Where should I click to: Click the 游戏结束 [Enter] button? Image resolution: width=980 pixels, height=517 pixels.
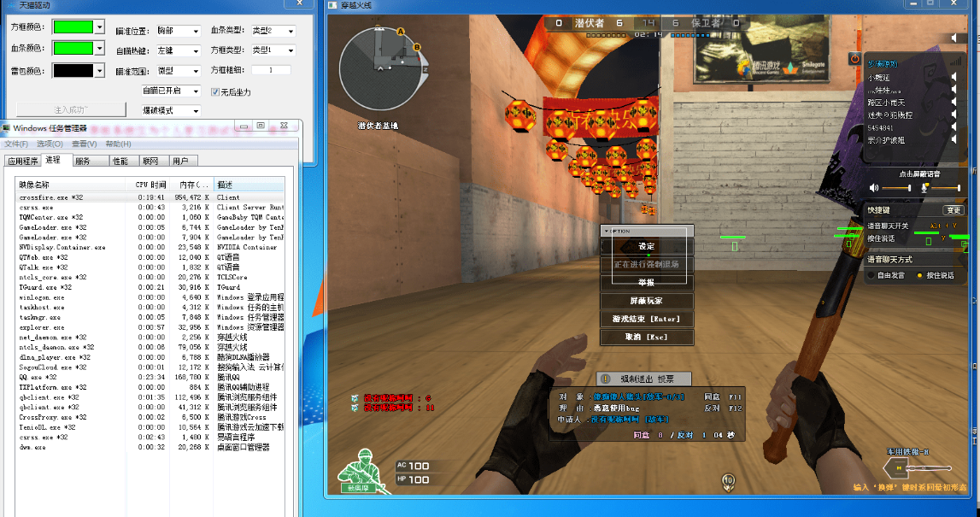(646, 319)
